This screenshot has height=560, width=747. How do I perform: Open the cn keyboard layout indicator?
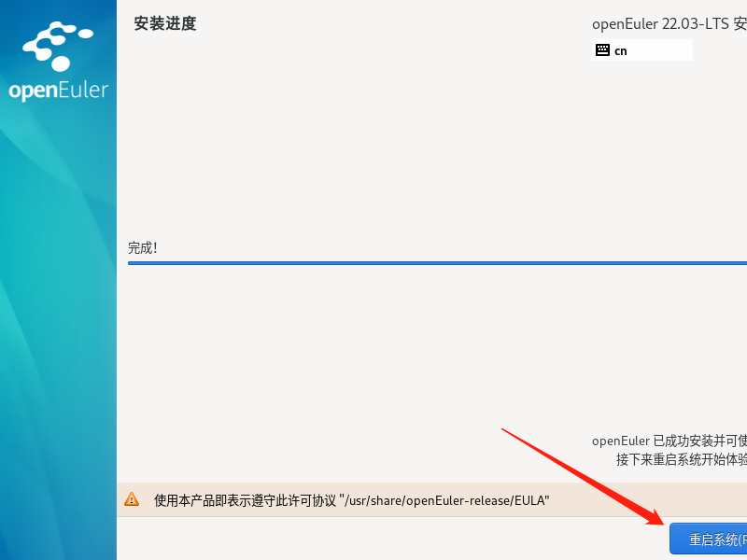(641, 50)
